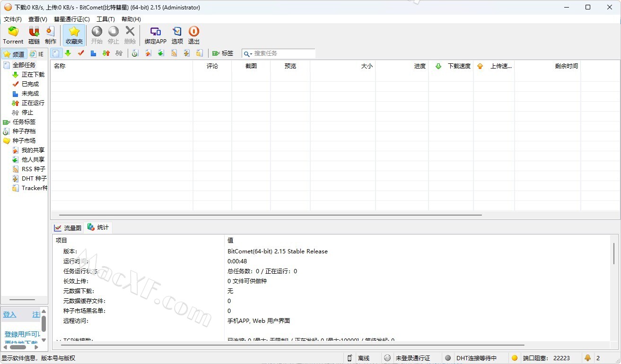This screenshot has height=364, width=621.
Task: Select 种子存档 in the sidebar tree
Action: [19, 131]
